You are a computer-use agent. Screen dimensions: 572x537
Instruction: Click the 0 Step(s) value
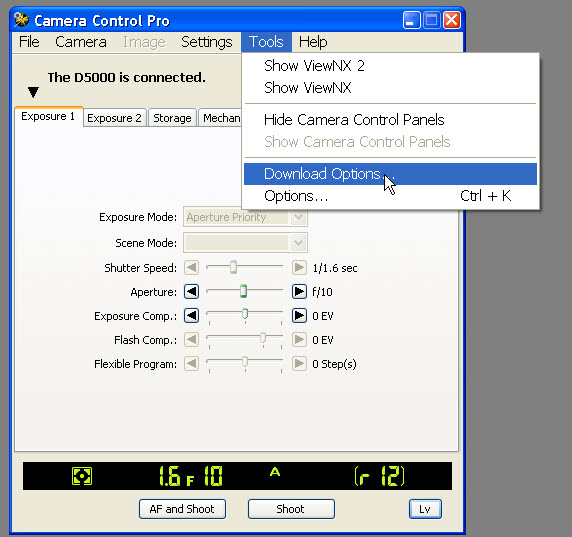pos(334,364)
